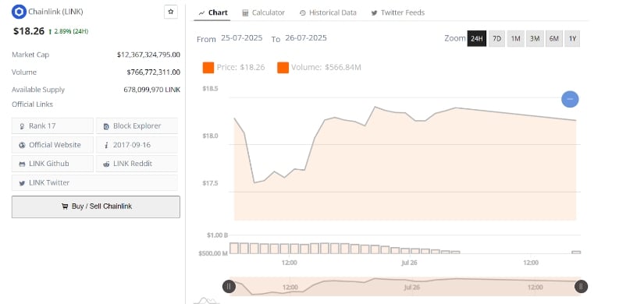644x304 pixels.
Task: Click the favorite star icon
Action: click(170, 12)
